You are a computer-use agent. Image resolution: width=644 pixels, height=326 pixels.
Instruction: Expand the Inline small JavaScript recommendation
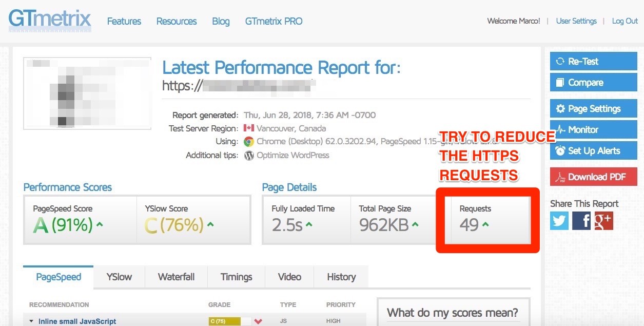[x=32, y=321]
